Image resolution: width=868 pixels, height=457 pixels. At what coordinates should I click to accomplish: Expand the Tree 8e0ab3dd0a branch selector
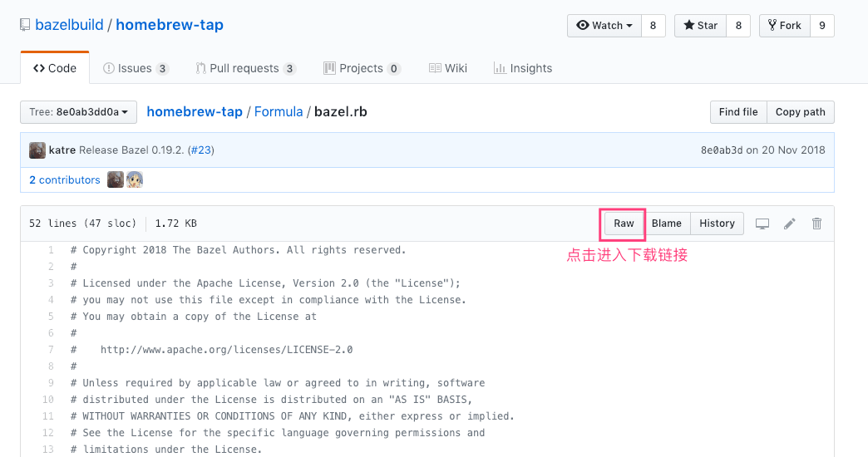(x=78, y=112)
